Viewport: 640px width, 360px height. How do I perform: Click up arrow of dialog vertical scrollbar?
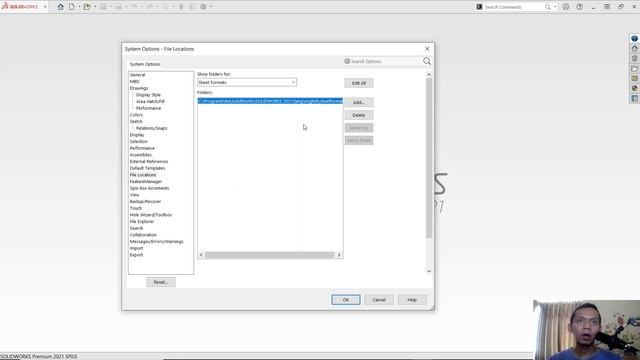coord(429,74)
